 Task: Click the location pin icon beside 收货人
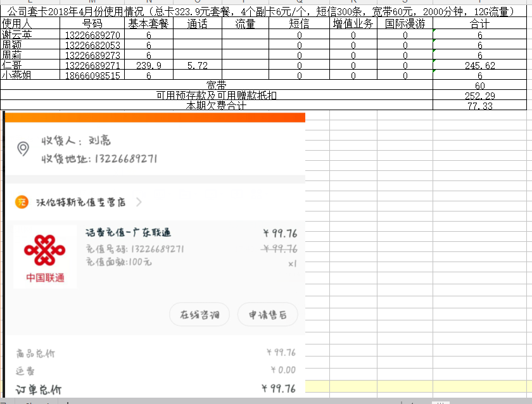[x=23, y=149]
